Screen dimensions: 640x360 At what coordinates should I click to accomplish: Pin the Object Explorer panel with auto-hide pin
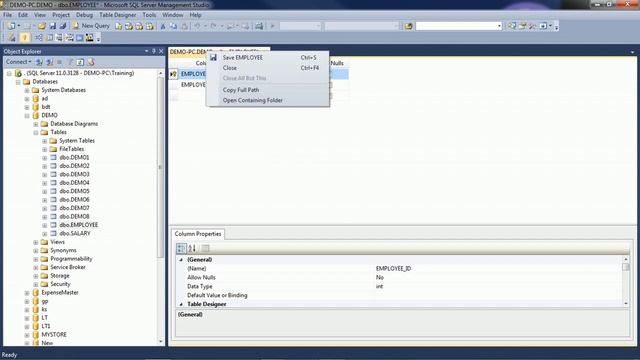point(154,51)
